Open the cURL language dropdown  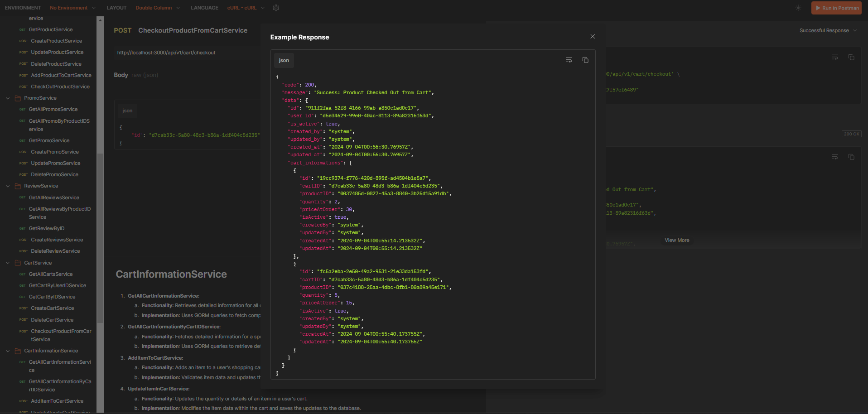(246, 8)
